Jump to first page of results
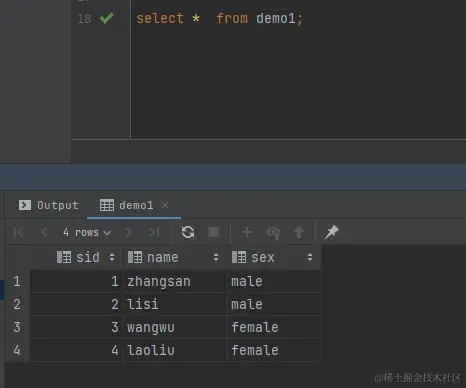The height and width of the screenshot is (388, 466). (18, 232)
